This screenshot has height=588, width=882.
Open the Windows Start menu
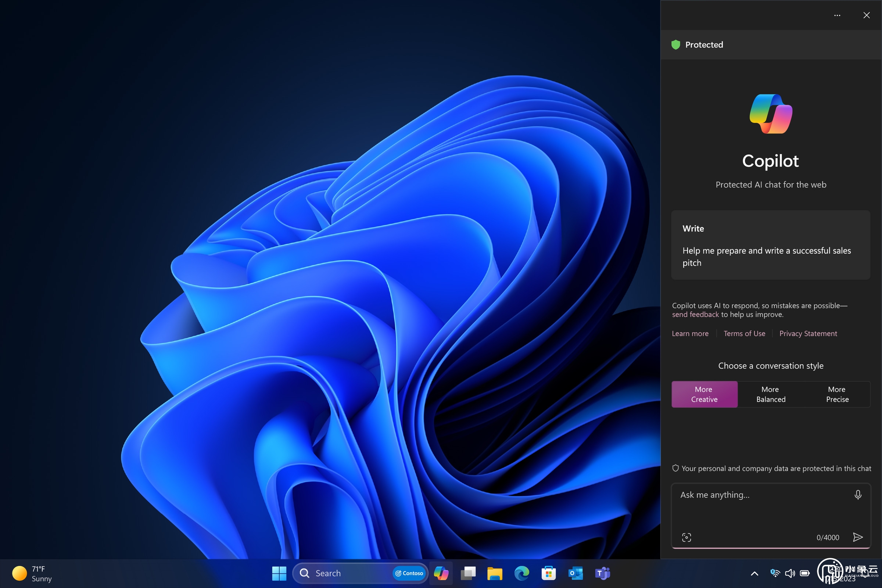pos(278,573)
